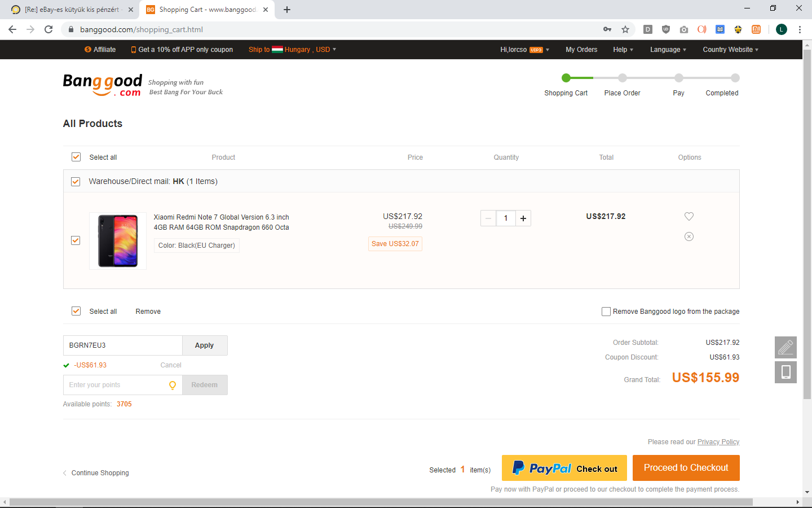This screenshot has width=812, height=508.
Task: Decrease quantity with minus button
Action: point(488,218)
